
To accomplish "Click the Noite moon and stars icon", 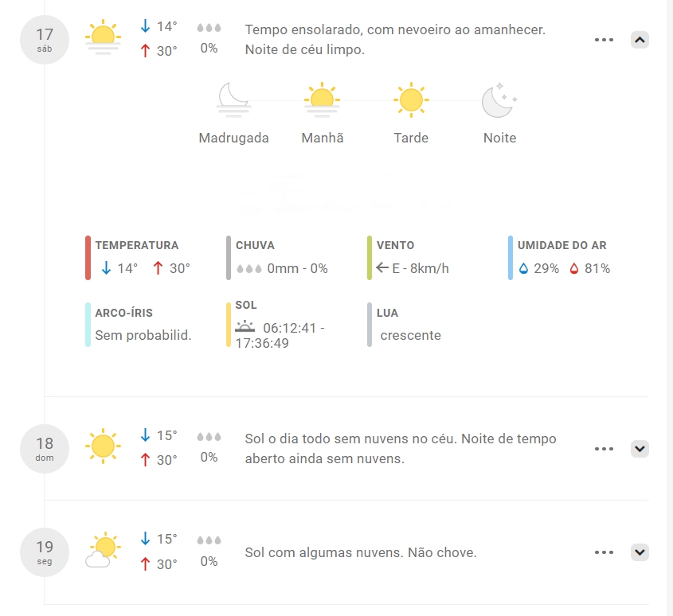I will 499,101.
